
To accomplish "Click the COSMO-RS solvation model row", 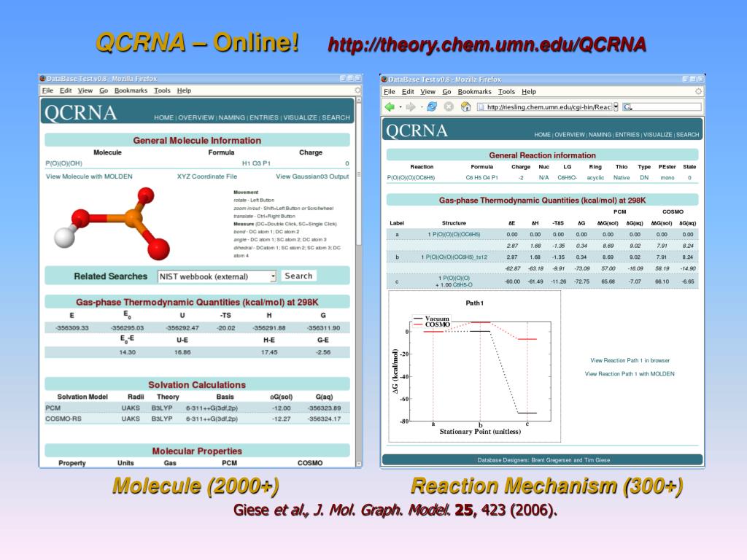I will (x=197, y=419).
